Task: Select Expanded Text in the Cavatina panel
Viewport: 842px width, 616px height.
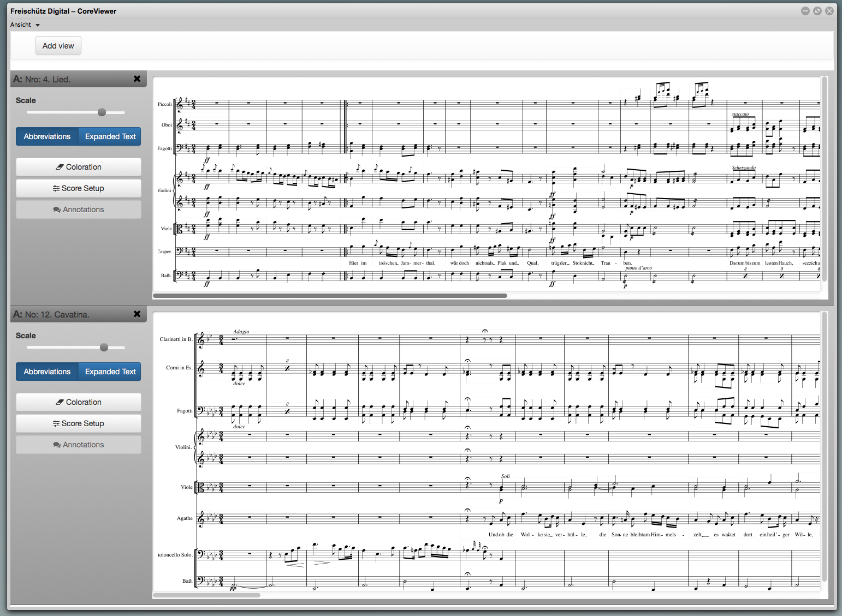Action: (110, 372)
